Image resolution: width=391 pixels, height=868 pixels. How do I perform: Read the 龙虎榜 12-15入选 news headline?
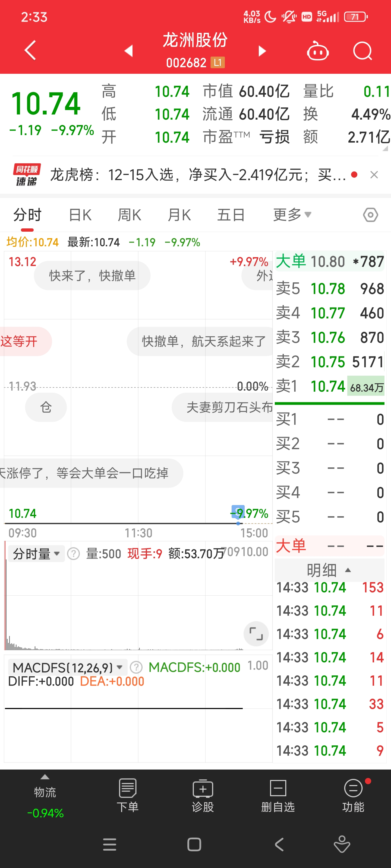198,175
